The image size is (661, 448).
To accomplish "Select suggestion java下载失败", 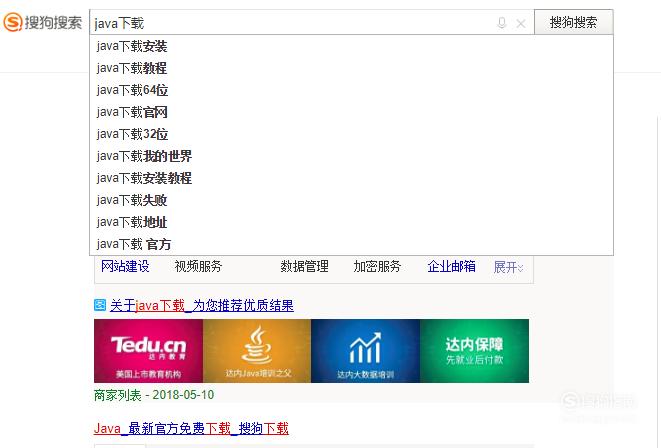I will coord(351,200).
